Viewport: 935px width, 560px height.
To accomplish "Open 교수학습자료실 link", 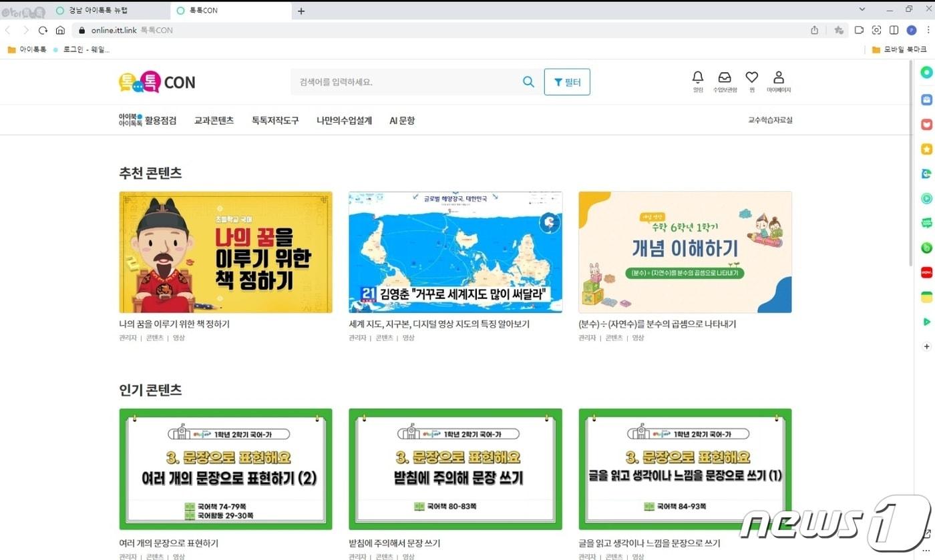I will [x=771, y=121].
